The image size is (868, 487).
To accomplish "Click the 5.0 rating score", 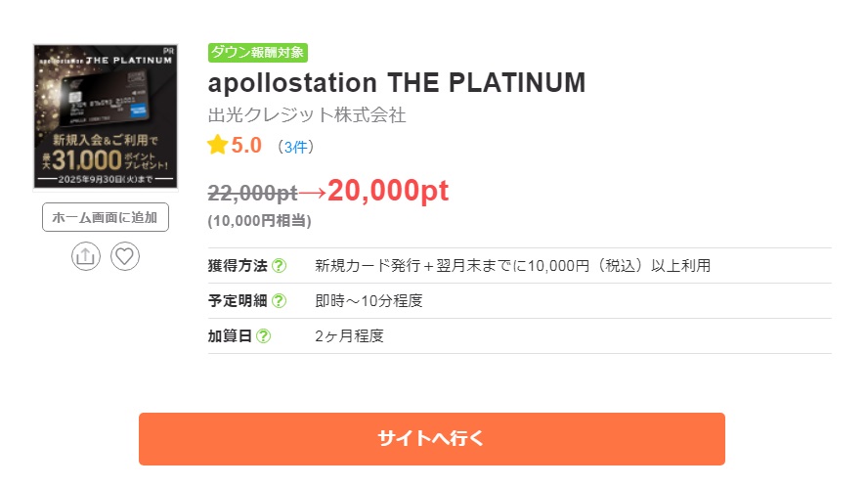I will pyautogui.click(x=246, y=145).
